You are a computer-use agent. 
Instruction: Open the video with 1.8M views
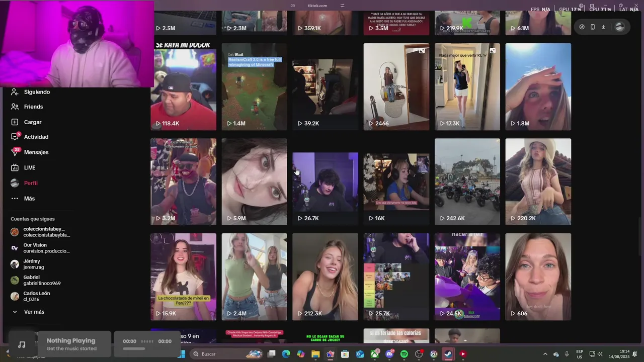pos(538,87)
